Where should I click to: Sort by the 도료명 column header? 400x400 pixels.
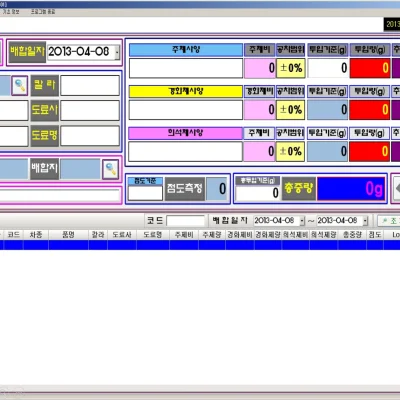point(153,235)
